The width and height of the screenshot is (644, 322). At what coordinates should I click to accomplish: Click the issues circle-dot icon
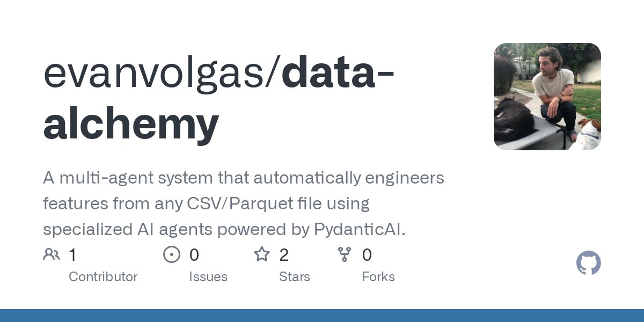(172, 254)
